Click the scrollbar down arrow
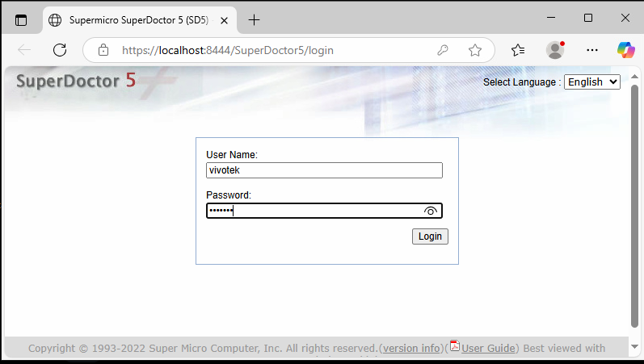Screen dimensions: 644x364 pyautogui.click(x=634, y=347)
